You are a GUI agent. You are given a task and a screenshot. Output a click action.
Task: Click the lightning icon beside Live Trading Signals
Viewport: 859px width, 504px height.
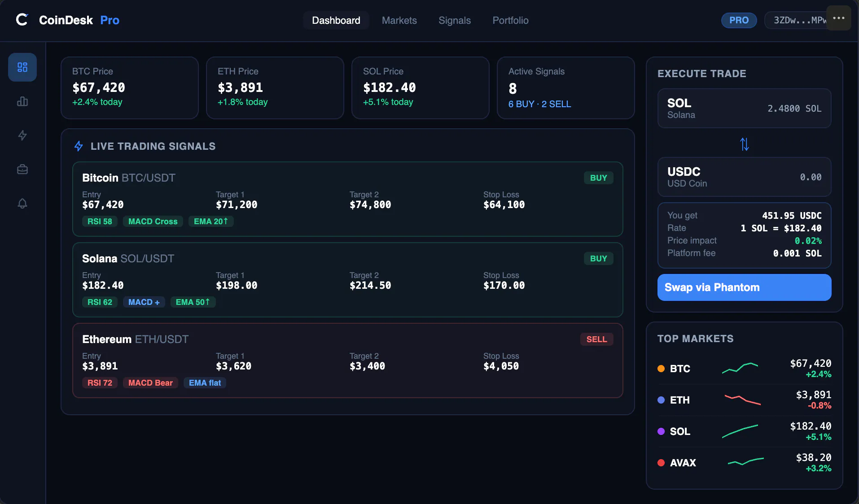coord(79,146)
